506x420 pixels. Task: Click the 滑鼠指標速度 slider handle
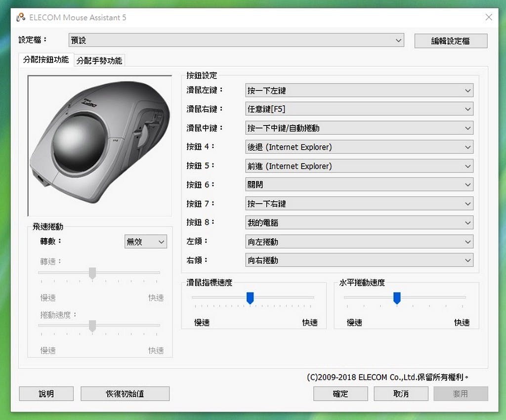coord(250,297)
